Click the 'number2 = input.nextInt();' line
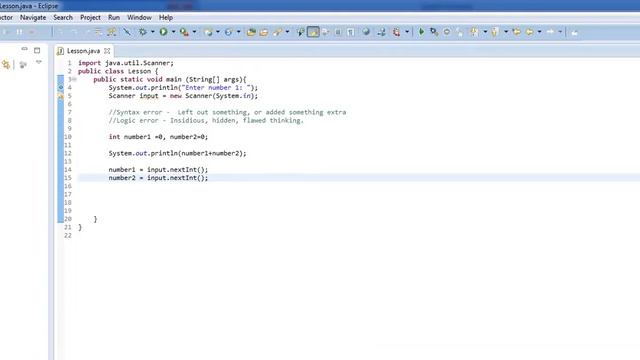 [158, 178]
